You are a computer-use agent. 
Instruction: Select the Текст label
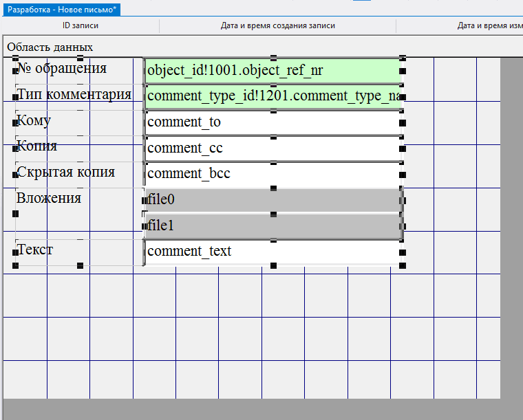tap(35, 250)
